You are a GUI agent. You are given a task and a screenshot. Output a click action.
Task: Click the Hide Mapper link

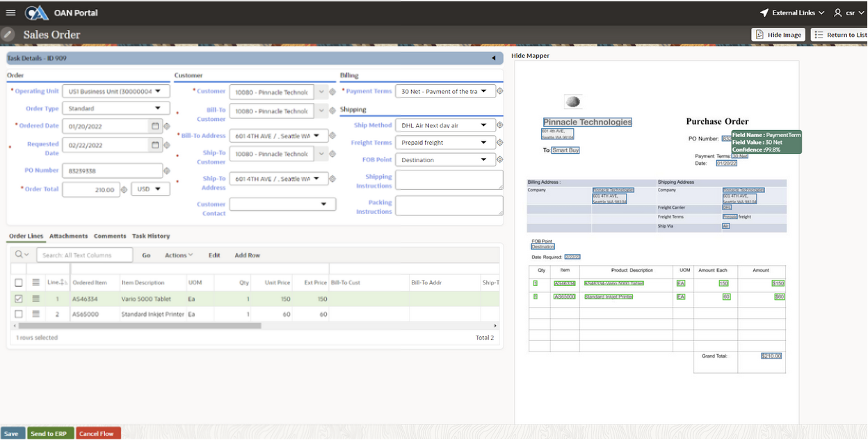(x=530, y=56)
